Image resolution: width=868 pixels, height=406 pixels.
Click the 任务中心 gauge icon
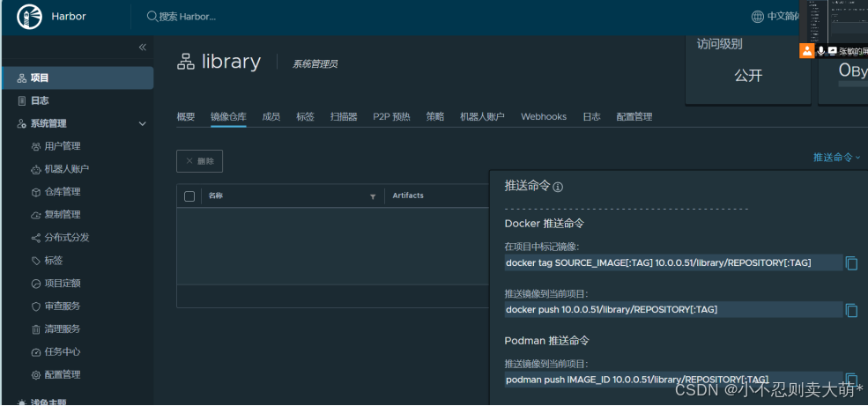[x=36, y=351]
